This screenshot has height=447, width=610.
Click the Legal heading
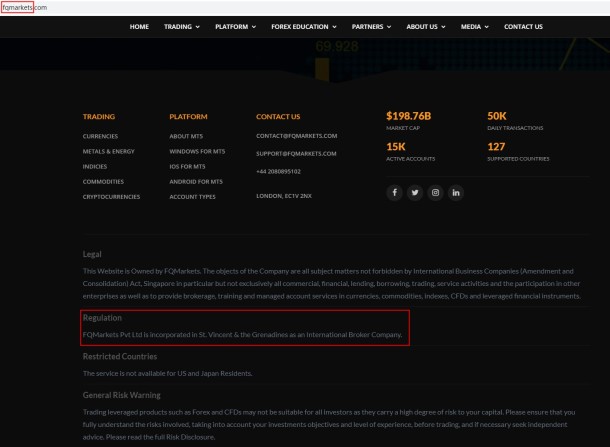tap(92, 254)
